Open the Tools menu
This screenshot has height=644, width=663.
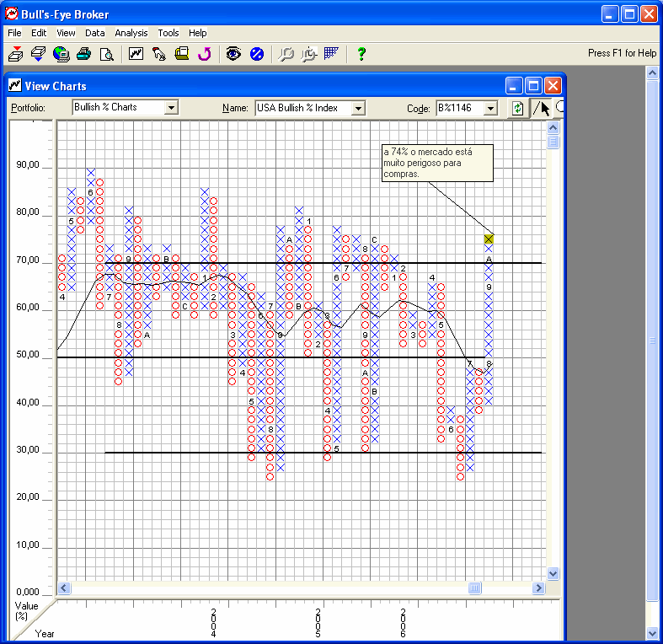(168, 33)
